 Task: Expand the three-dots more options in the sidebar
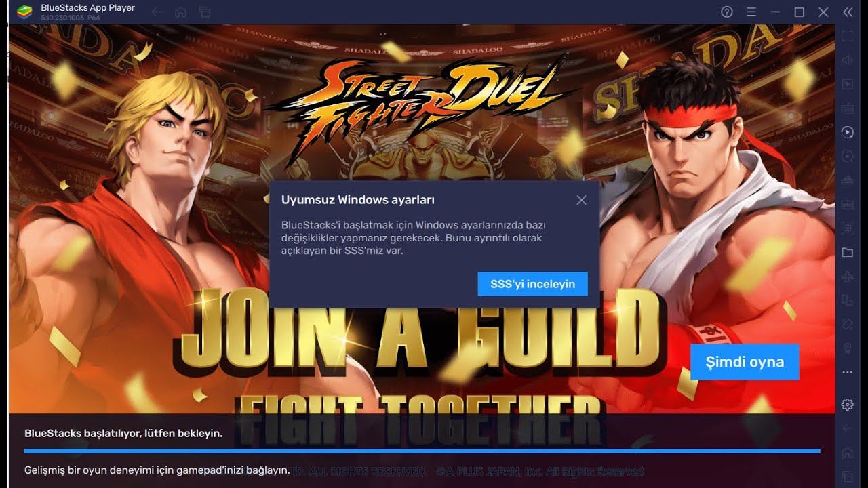click(847, 372)
